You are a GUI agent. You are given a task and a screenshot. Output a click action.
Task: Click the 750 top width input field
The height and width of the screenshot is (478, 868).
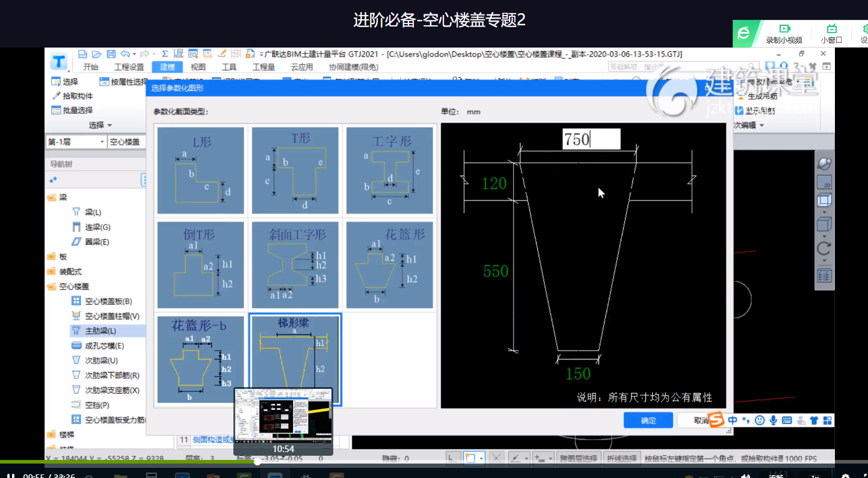point(591,140)
